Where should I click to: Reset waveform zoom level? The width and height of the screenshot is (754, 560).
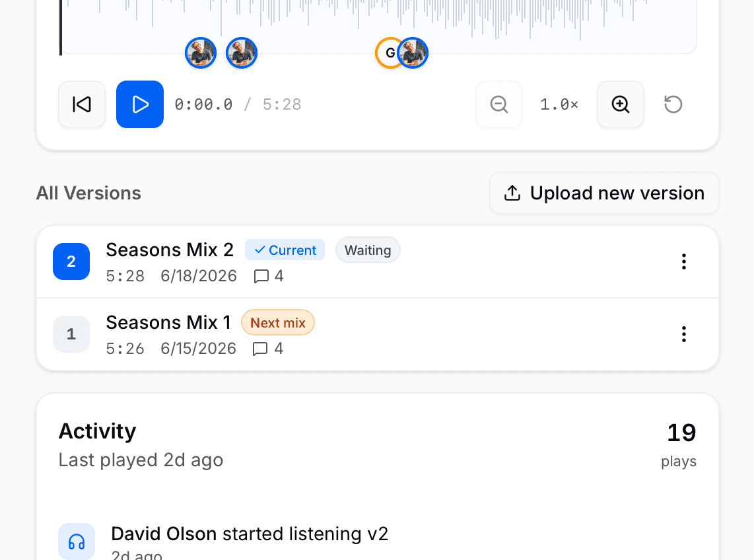click(x=673, y=104)
